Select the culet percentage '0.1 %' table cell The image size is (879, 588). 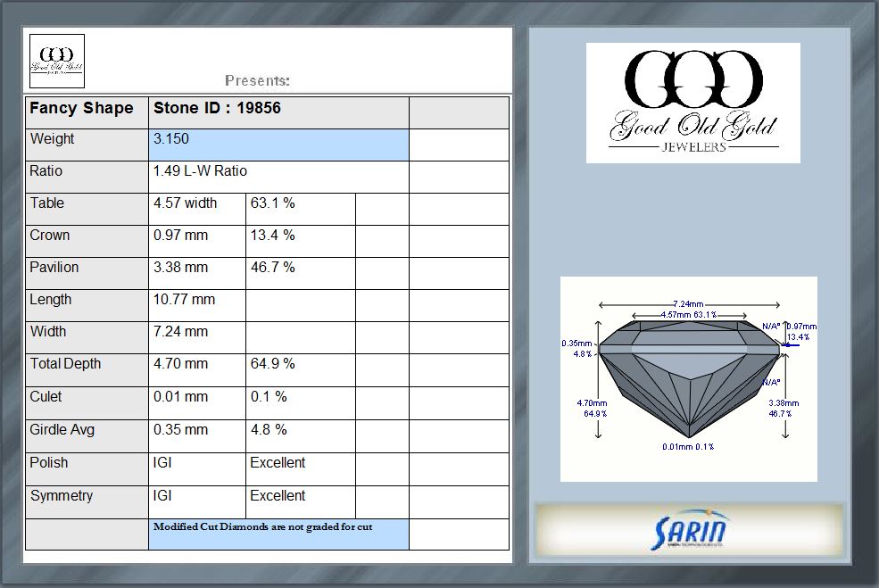[301, 403]
